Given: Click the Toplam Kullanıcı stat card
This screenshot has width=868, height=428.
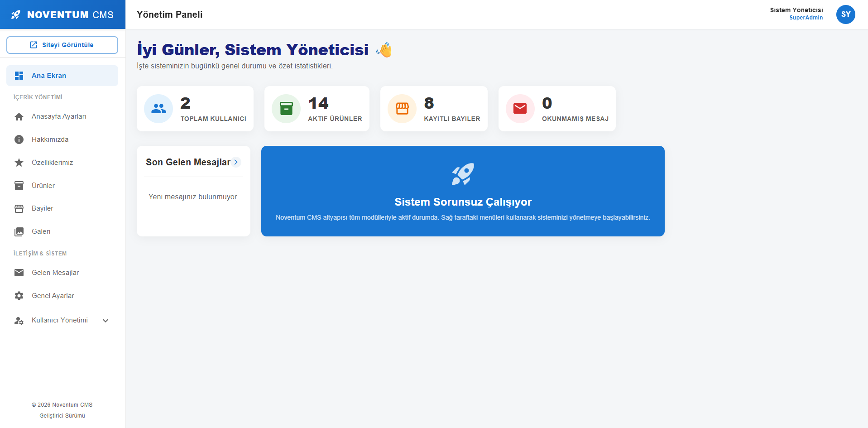Looking at the screenshot, I should (195, 109).
